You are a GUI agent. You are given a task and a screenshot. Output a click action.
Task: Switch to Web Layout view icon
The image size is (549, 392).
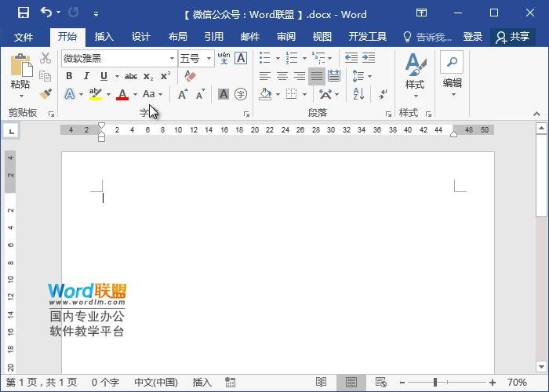pyautogui.click(x=380, y=383)
